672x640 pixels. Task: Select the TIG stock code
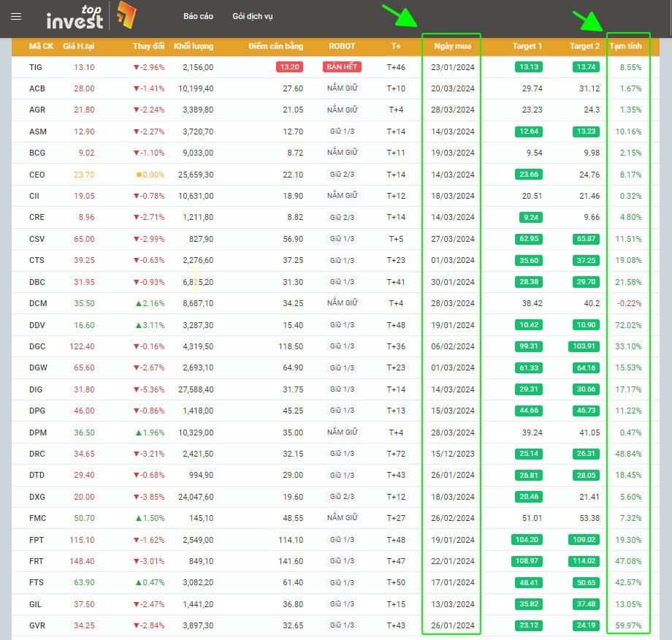pyautogui.click(x=36, y=67)
